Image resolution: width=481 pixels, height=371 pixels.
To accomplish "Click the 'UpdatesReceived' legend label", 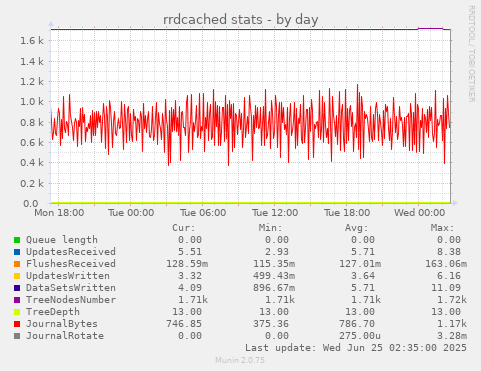I will click(71, 252).
